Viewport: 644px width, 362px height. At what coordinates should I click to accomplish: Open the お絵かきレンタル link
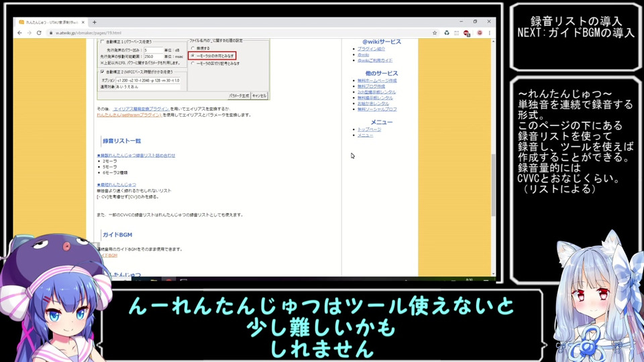(x=373, y=104)
